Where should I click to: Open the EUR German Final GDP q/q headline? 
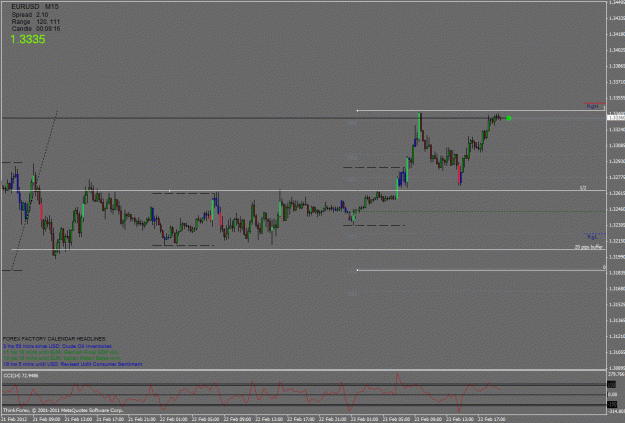pos(60,352)
